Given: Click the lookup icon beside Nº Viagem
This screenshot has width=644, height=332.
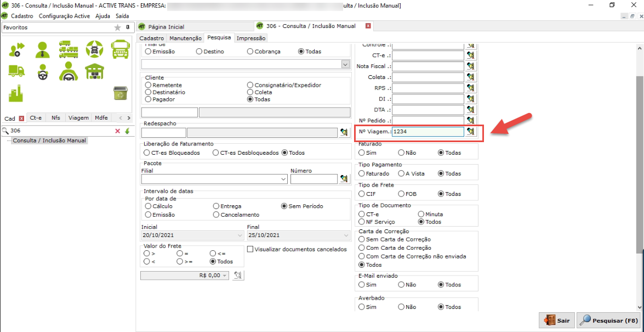Looking at the screenshot, I should pos(470,132).
